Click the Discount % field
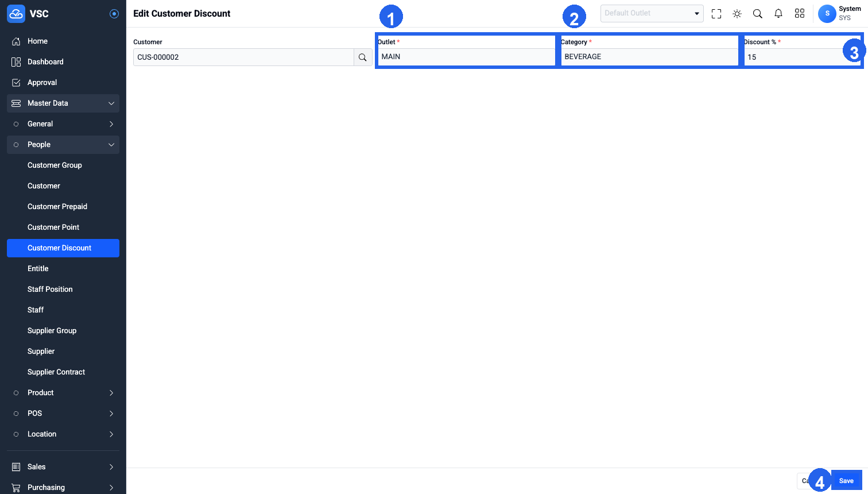 [x=803, y=57]
